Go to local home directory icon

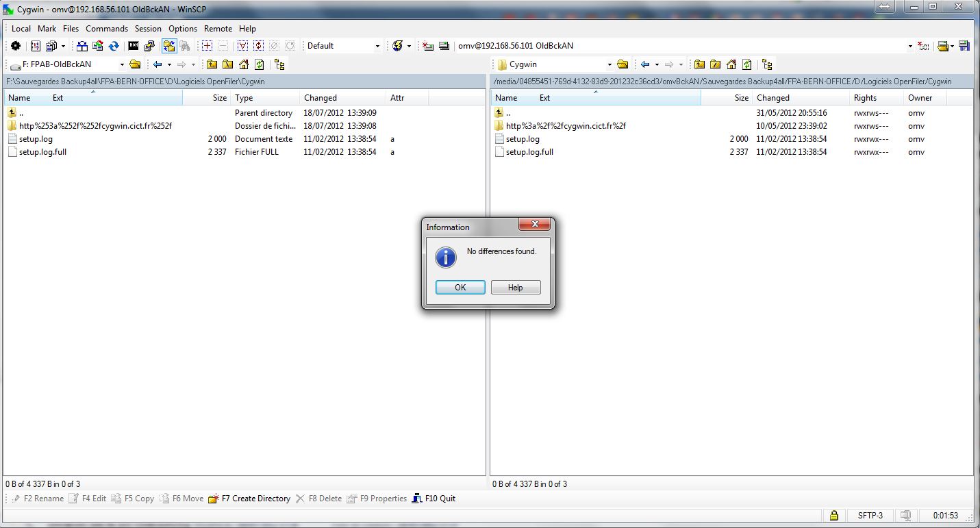pos(243,64)
